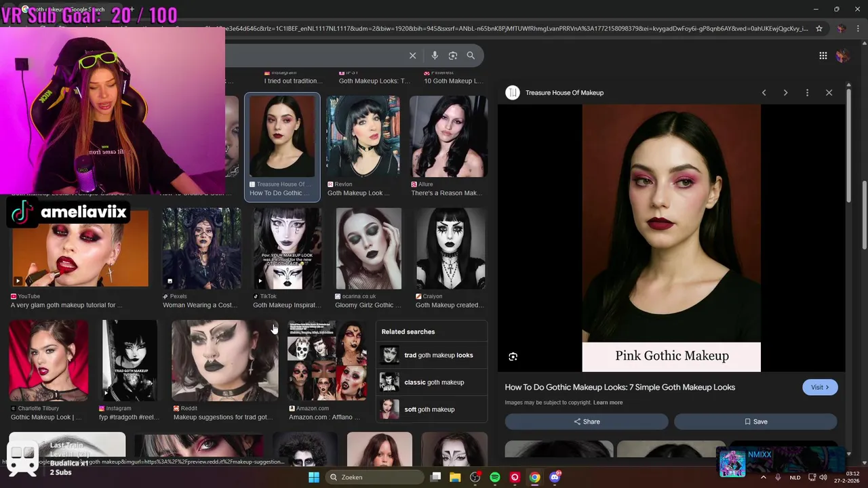Start voice search with microphone icon
This screenshot has width=868, height=488.
tap(435, 56)
